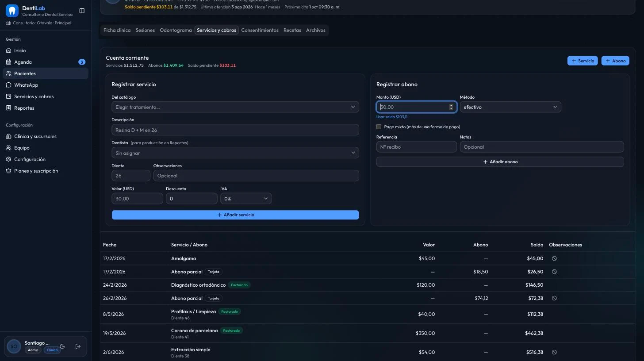Switch to the Ficha clínica tab
644x361 pixels.
[117, 30]
